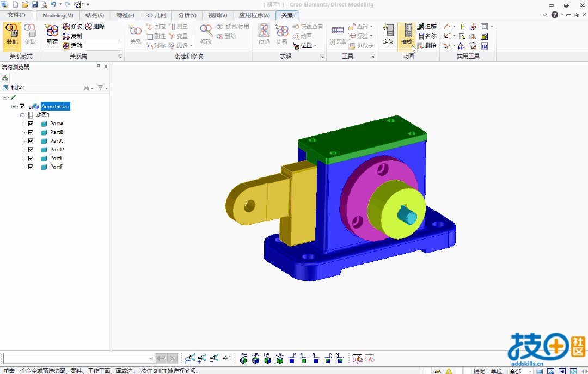Click 删除 in the 关系集 group
Image resolution: width=588 pixels, height=374 pixels.
pyautogui.click(x=95, y=27)
